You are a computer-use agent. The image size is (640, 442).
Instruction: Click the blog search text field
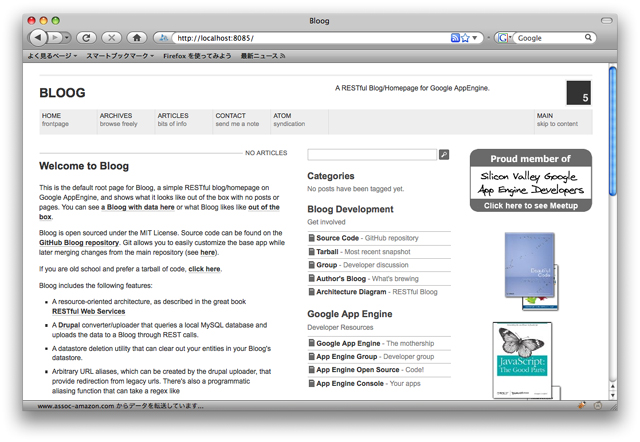click(x=372, y=155)
